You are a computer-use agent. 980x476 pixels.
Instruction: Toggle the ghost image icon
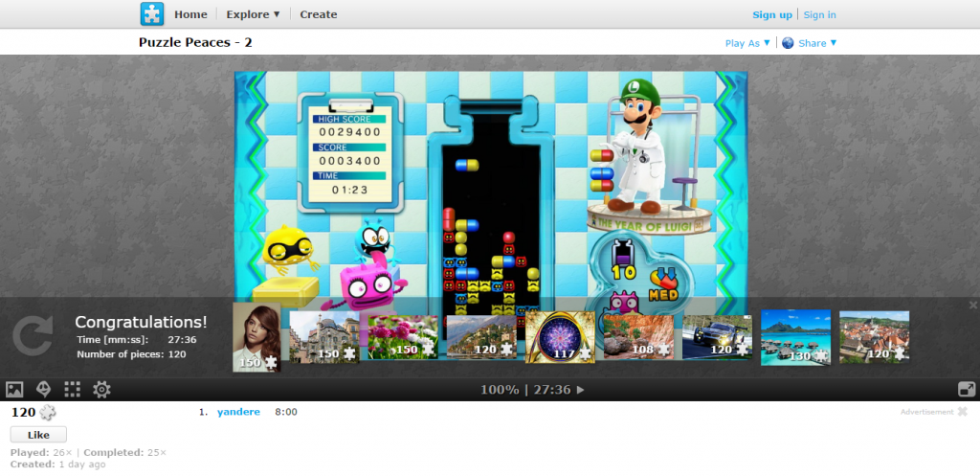(x=43, y=390)
